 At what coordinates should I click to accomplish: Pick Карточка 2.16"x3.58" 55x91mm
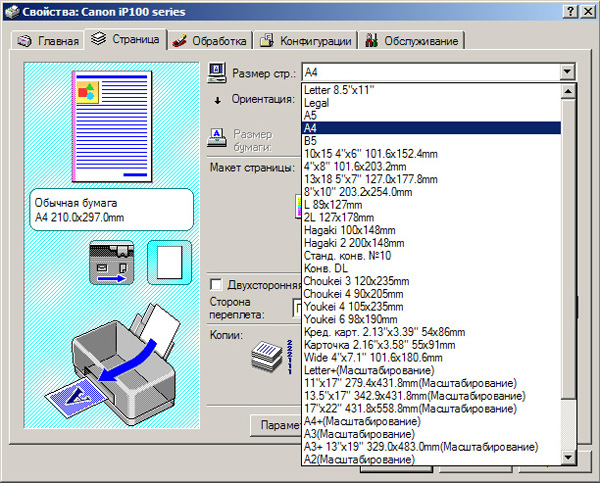pyautogui.click(x=431, y=344)
